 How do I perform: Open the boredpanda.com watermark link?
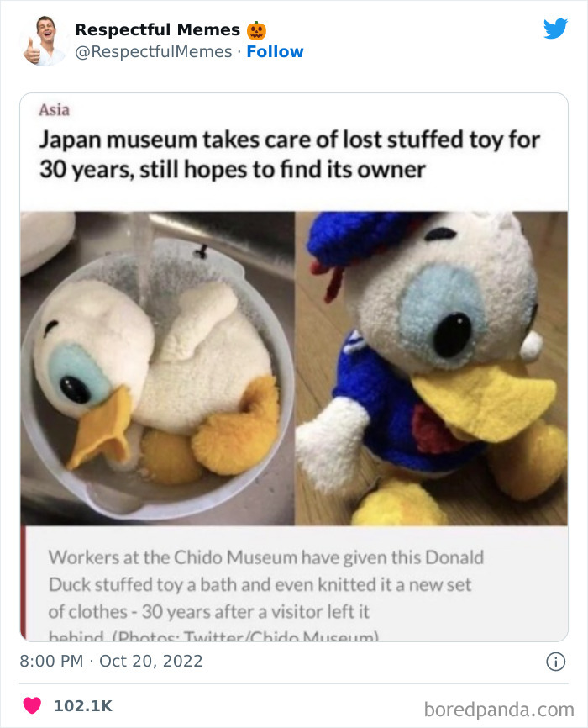click(499, 710)
